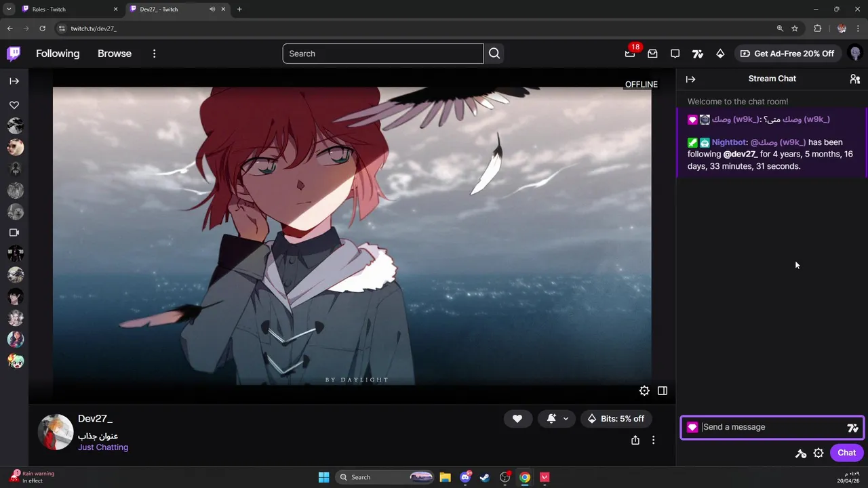The width and height of the screenshot is (868, 488).
Task: Open Discord from taskbar
Action: click(465, 477)
